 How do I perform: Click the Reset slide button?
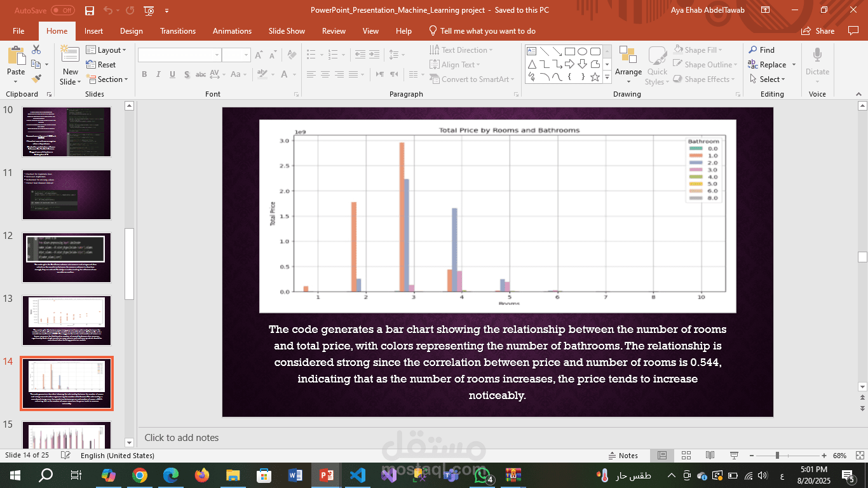(x=101, y=65)
